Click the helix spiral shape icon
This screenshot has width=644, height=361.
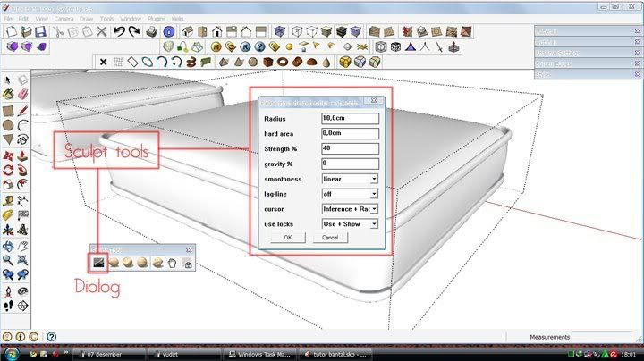(191, 62)
